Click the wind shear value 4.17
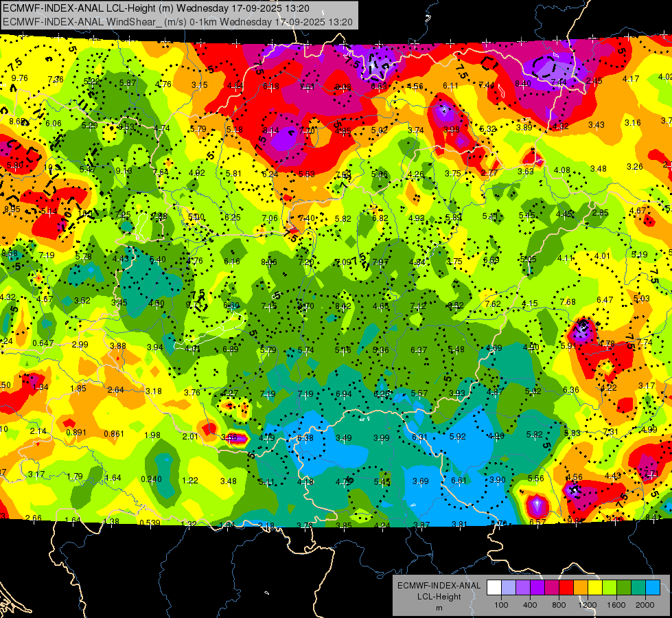 pos(631,78)
